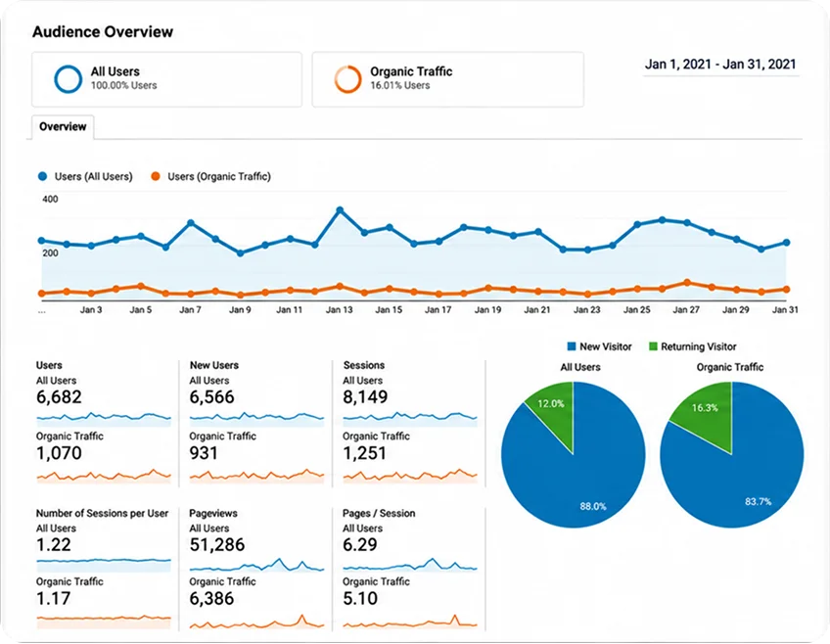Viewport: 830px width, 644px height.
Task: Click the New Users metric heading
Action: [x=213, y=365]
